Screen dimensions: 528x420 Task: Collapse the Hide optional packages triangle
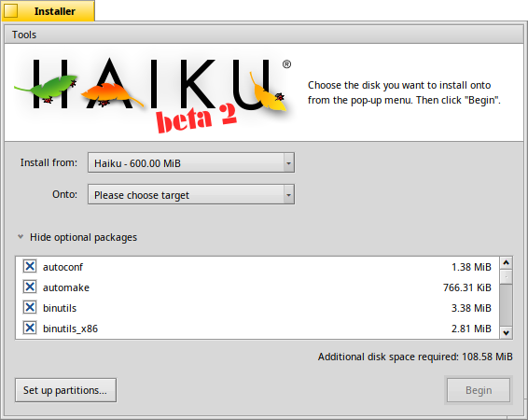(x=21, y=237)
